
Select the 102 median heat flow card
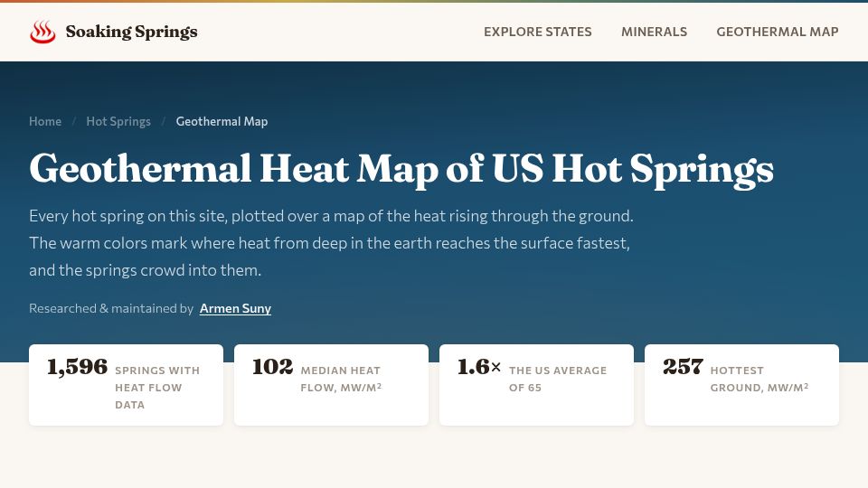click(x=331, y=385)
